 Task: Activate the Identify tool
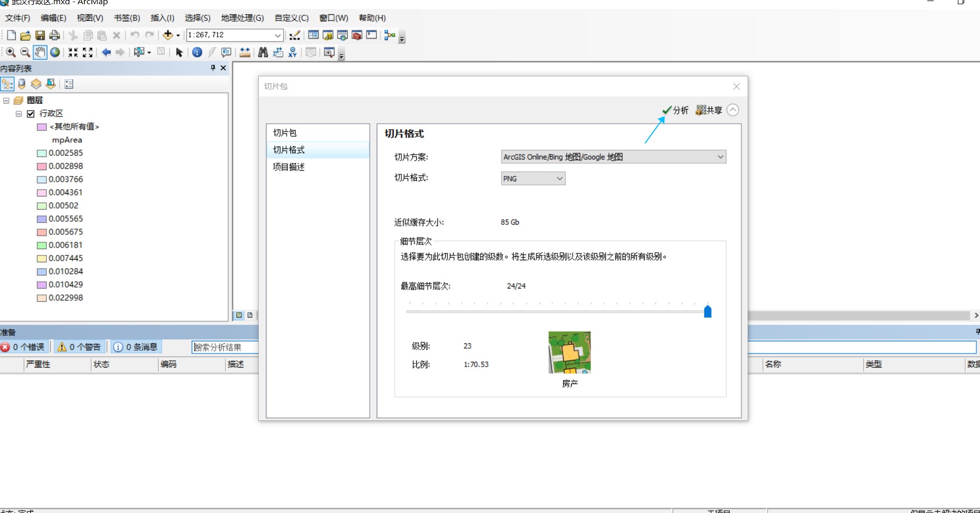coord(197,53)
